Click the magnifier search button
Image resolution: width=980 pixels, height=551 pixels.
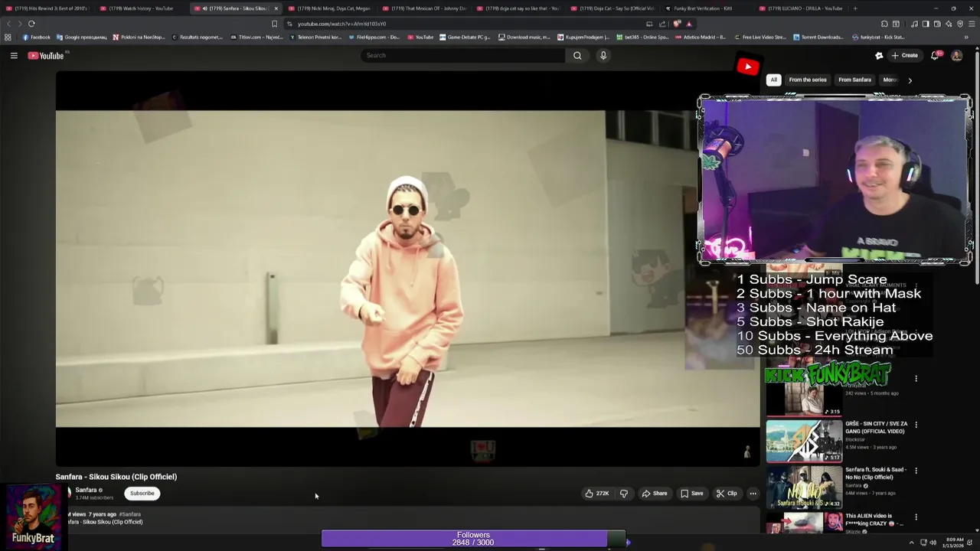577,55
